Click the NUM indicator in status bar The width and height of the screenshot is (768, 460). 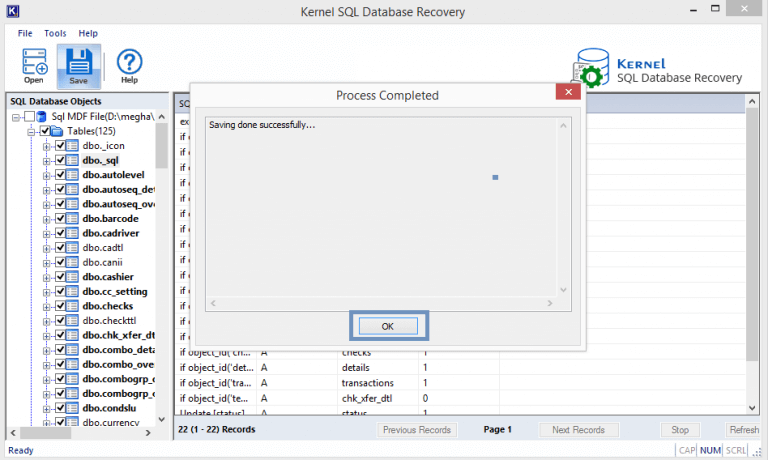(710, 450)
